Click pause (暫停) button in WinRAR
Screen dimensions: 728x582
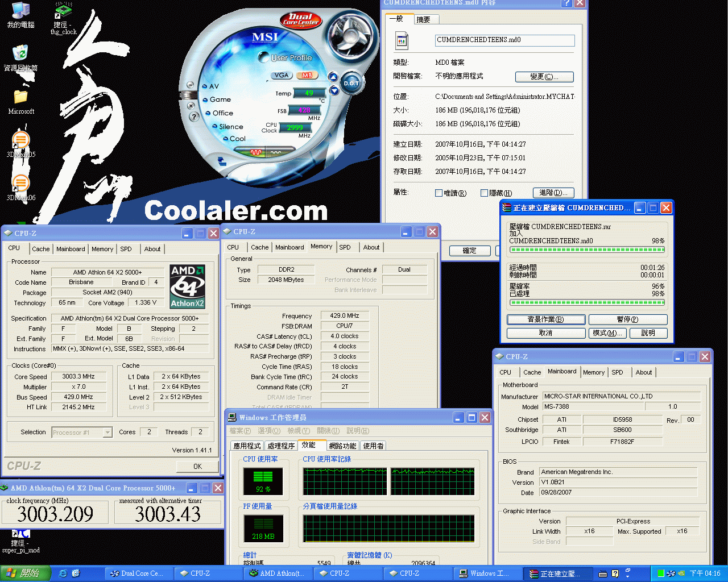(627, 319)
